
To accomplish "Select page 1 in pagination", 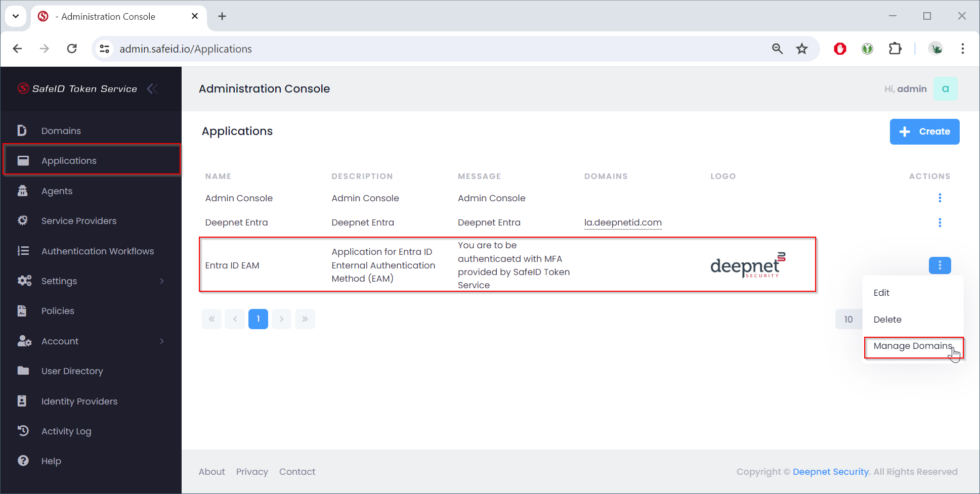I will [x=258, y=319].
